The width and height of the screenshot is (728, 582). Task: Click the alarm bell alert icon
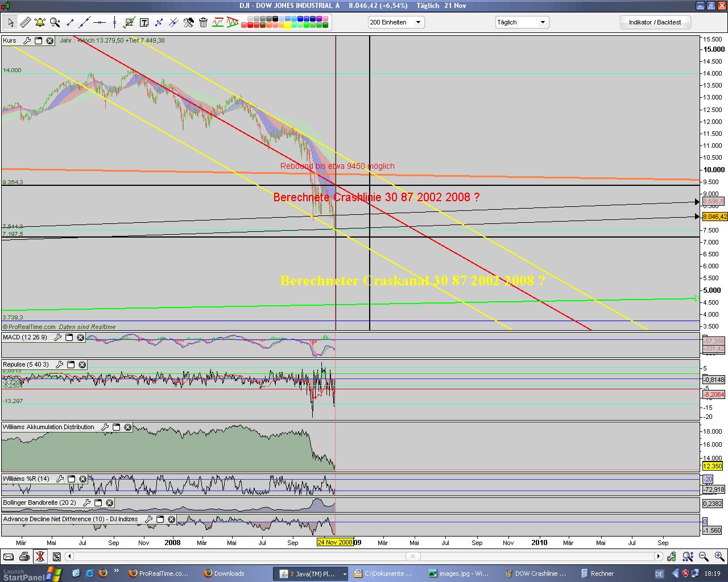[x=40, y=22]
